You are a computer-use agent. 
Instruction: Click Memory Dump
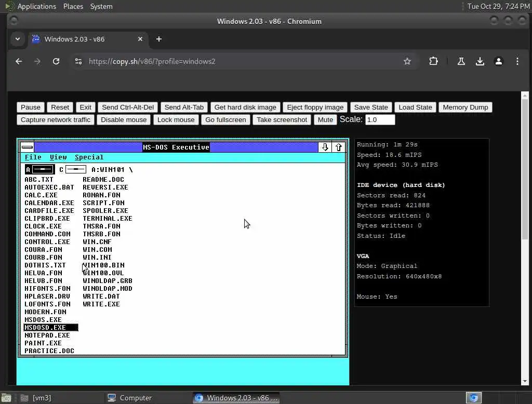[x=465, y=107]
